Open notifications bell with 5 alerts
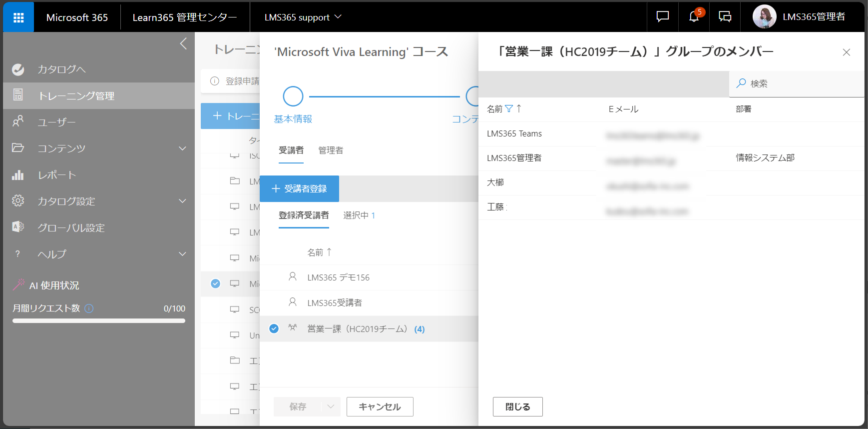This screenshot has height=429, width=868. 694,17
